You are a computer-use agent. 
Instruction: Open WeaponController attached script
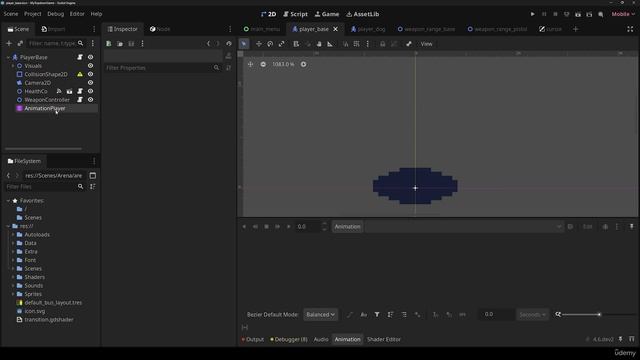coord(80,100)
